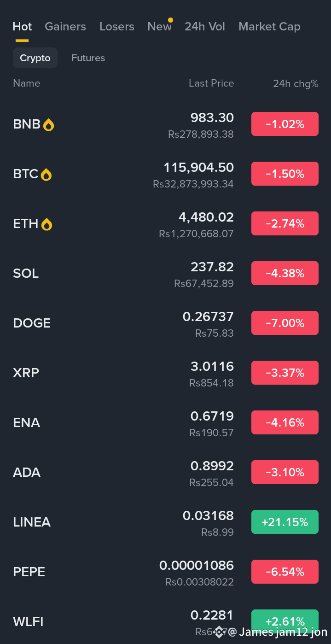Toggle the Crypto filter pill
This screenshot has height=644, width=331.
click(35, 58)
